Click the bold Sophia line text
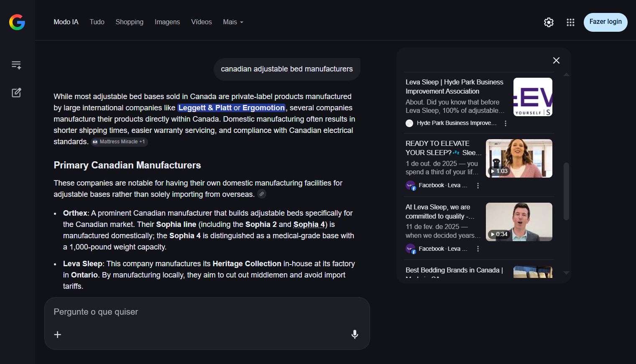 point(176,224)
